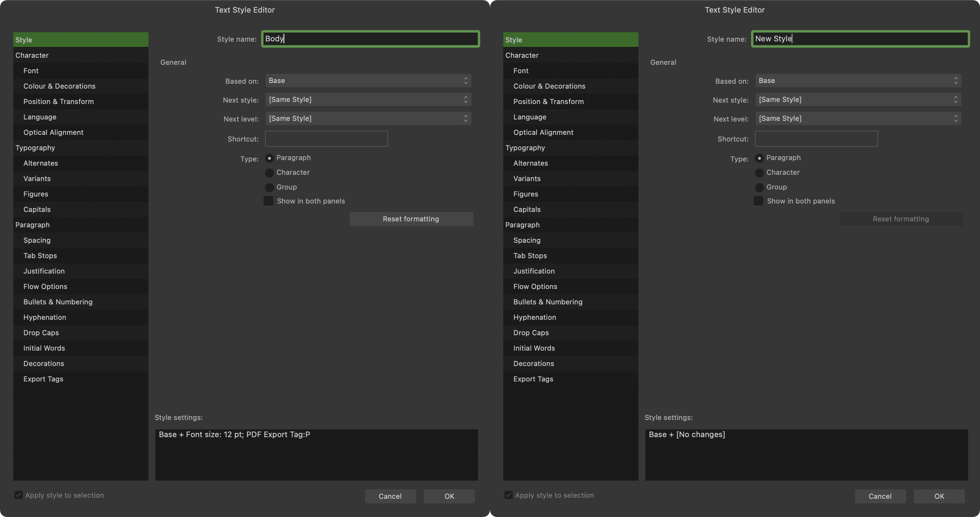Click the Shortcut field in New Style editor
Viewport: 980px width, 517px height.
click(x=817, y=139)
